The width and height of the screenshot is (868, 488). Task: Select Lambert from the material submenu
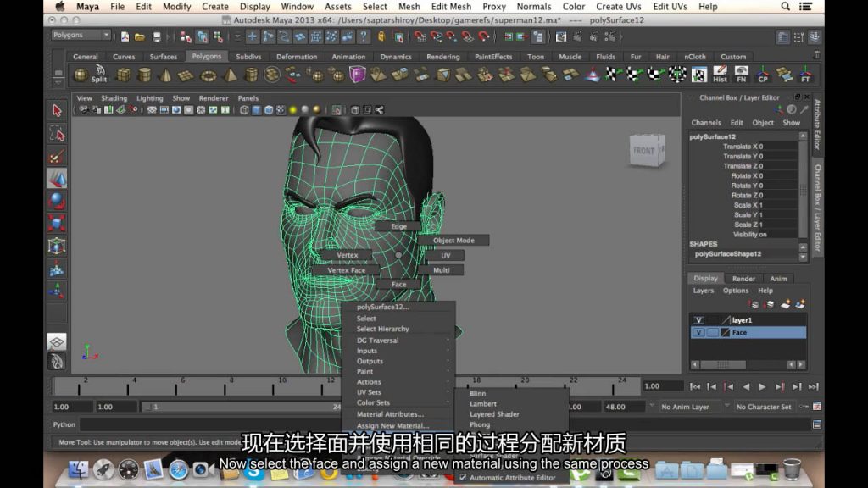tap(482, 404)
